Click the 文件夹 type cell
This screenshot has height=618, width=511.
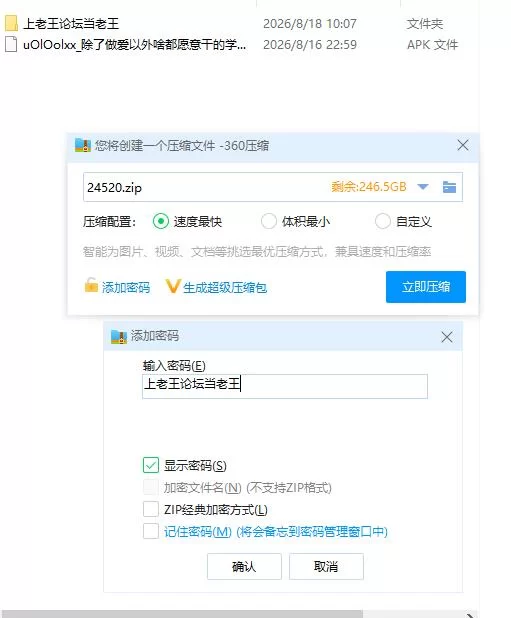425,24
